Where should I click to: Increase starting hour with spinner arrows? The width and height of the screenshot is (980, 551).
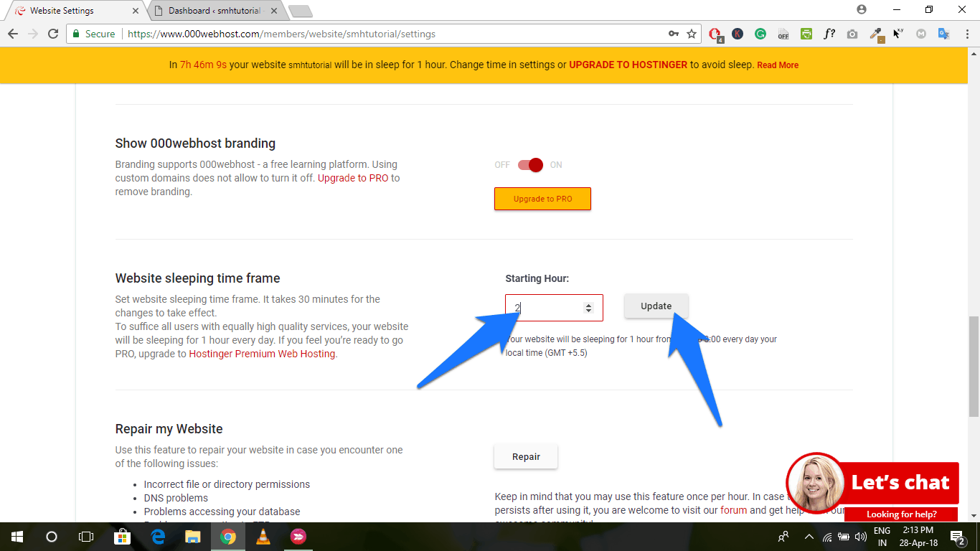pos(589,305)
